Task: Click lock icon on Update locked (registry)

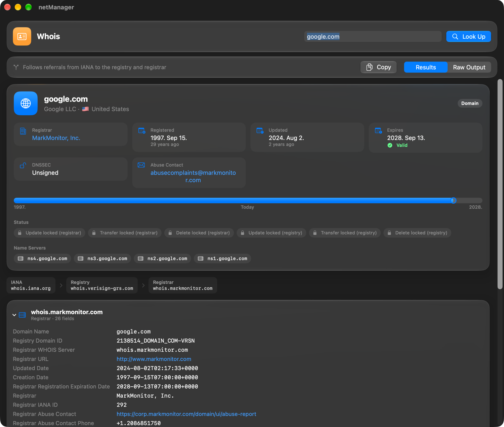Action: pyautogui.click(x=243, y=233)
